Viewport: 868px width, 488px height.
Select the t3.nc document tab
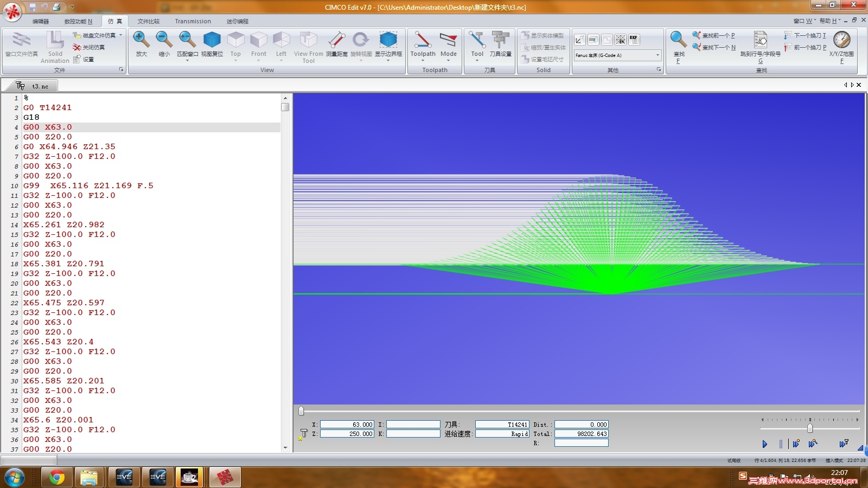(x=33, y=86)
